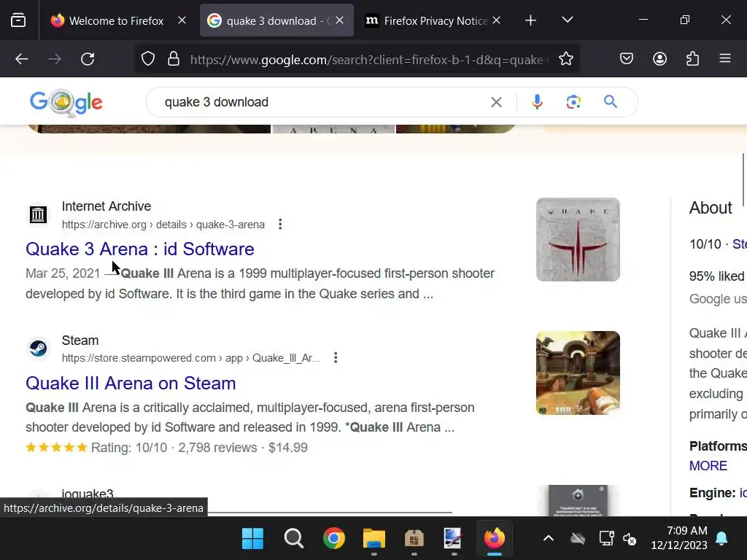Select the 'Internet Archive' site name
747x560 pixels.
107,206
